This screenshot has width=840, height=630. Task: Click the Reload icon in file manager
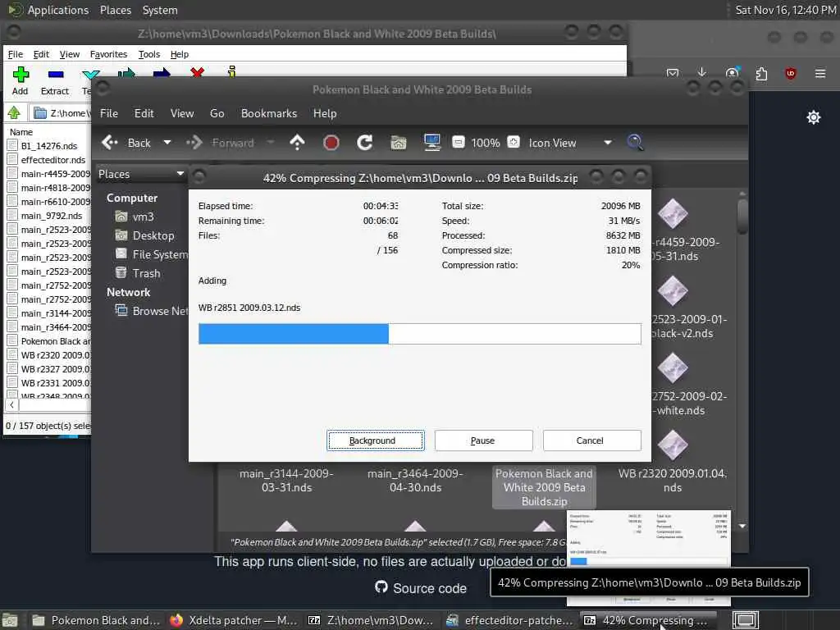coord(365,143)
